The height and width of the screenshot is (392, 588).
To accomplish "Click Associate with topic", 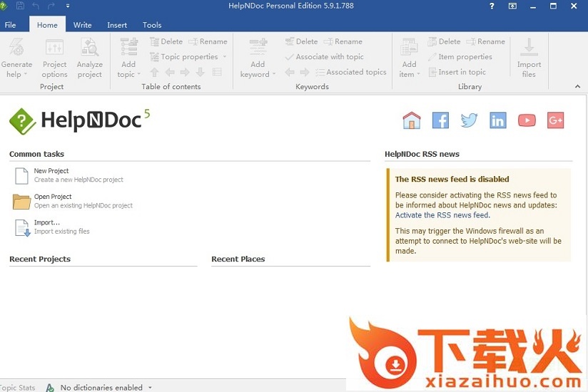I will [x=324, y=57].
